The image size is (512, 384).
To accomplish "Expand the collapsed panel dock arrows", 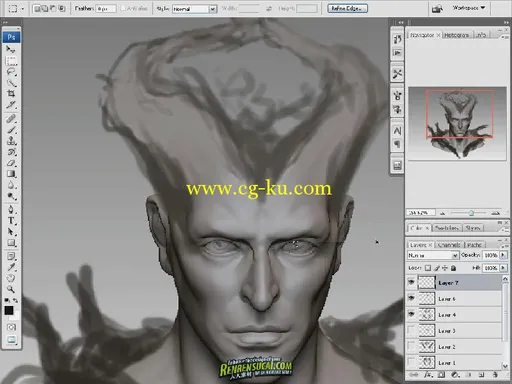I will coord(400,22).
